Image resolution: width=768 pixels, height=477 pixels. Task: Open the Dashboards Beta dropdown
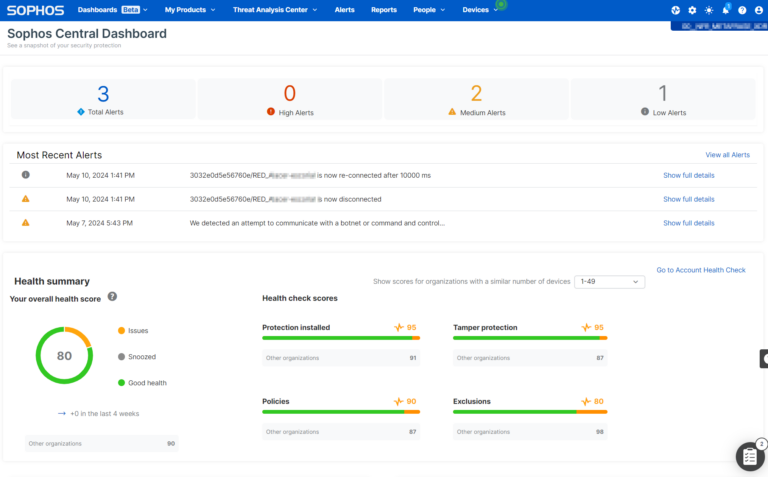(112, 10)
